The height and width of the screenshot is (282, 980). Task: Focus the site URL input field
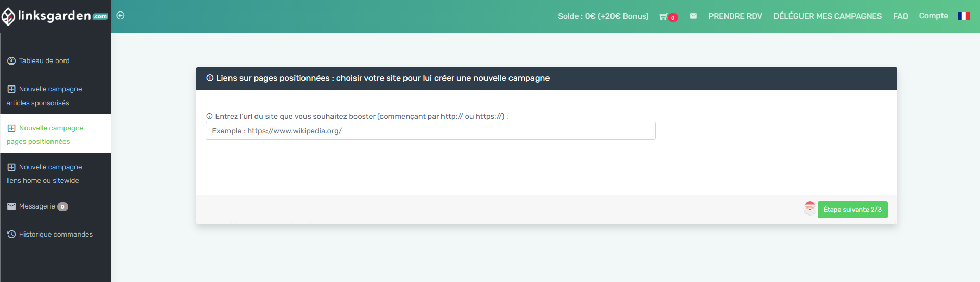click(430, 131)
